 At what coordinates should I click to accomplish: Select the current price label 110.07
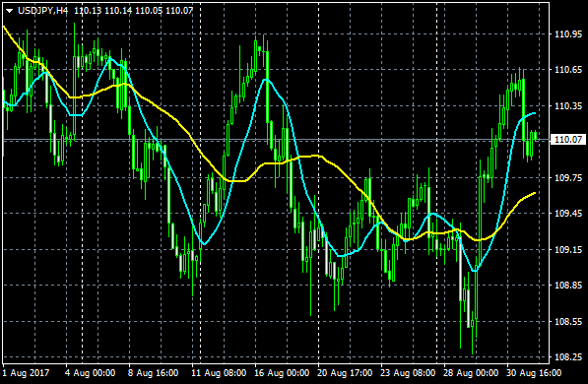568,140
